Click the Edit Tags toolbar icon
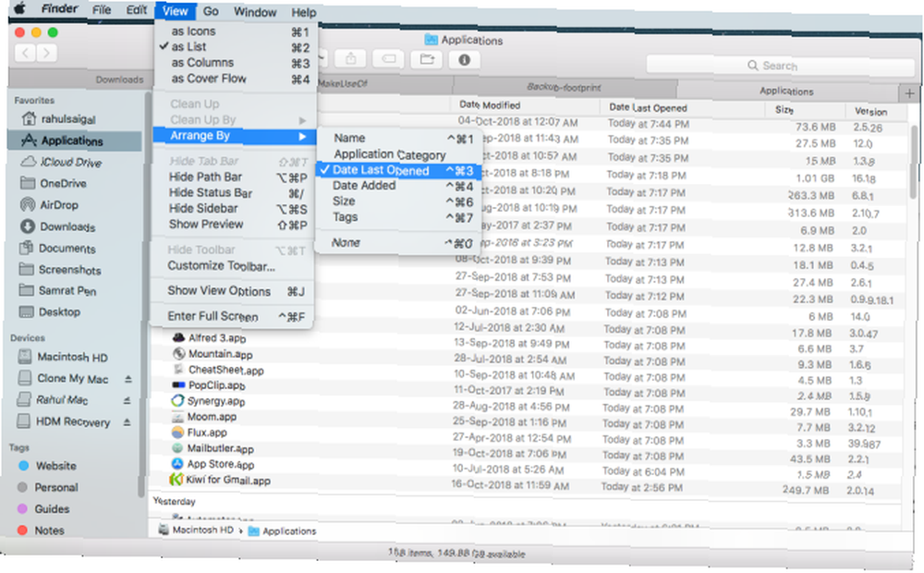The width and height of the screenshot is (924, 573). click(388, 59)
